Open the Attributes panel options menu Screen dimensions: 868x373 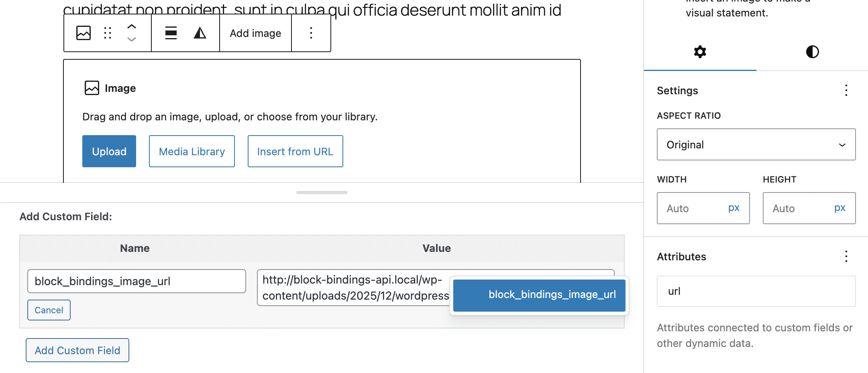tap(846, 256)
